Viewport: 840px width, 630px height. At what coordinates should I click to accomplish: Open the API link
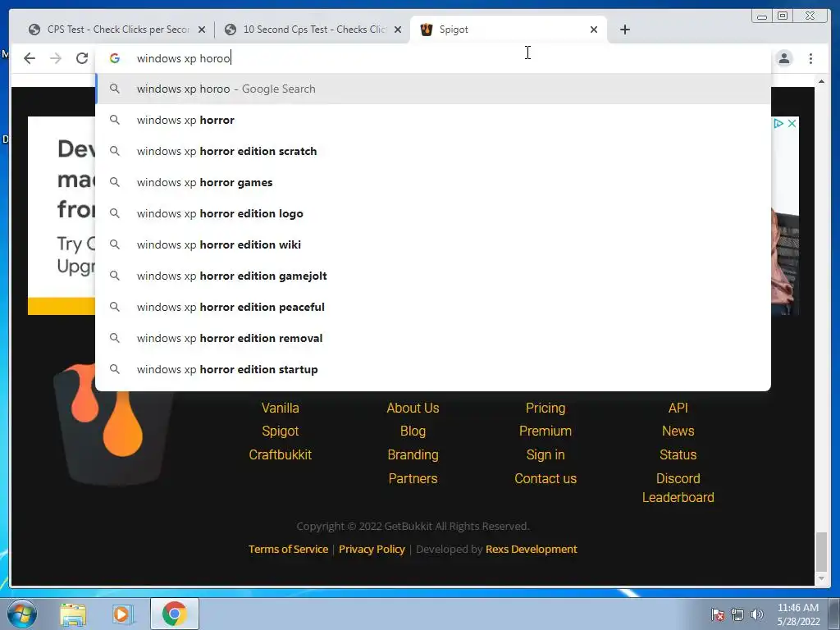678,408
